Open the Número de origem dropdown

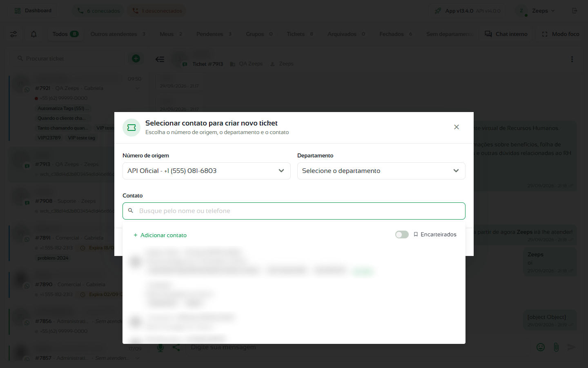tap(207, 171)
